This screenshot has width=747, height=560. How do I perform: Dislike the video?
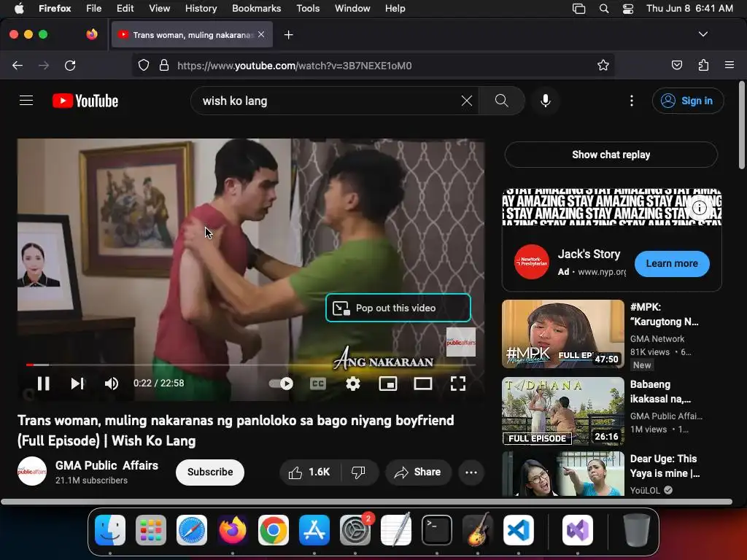[358, 472]
